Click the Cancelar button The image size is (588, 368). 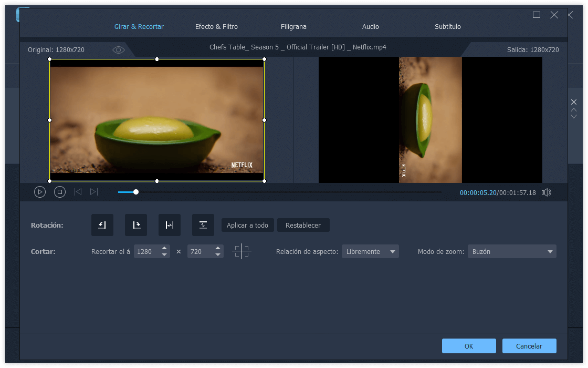[529, 346]
